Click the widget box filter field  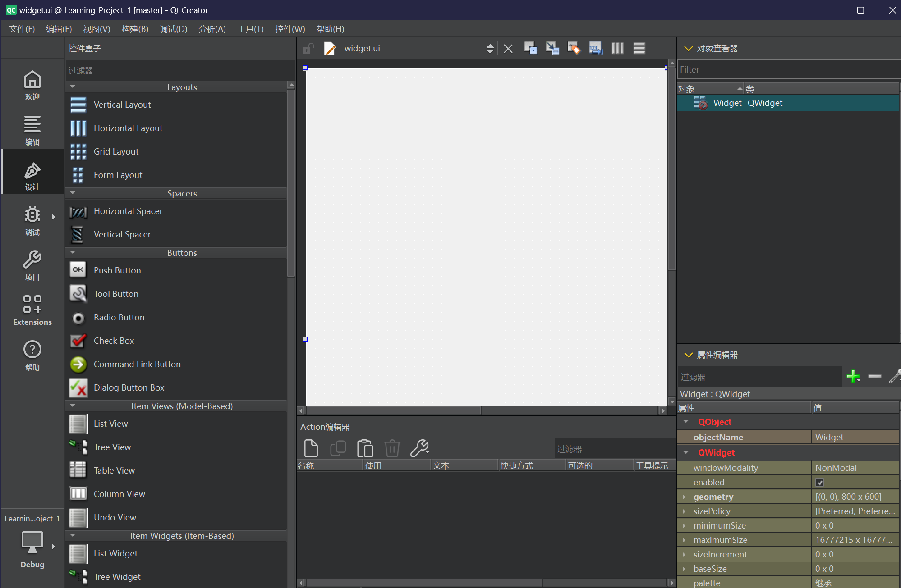[178, 71]
